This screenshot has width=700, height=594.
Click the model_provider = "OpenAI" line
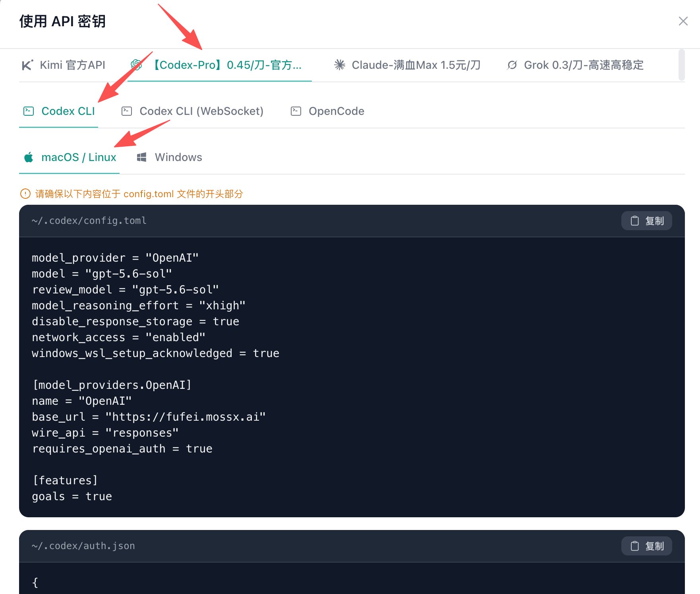coord(115,258)
